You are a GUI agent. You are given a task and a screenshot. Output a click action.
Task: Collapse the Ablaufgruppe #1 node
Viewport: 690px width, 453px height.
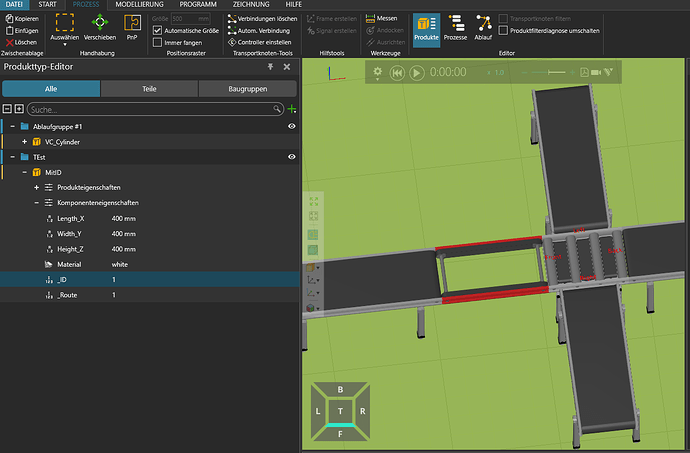click(x=12, y=126)
